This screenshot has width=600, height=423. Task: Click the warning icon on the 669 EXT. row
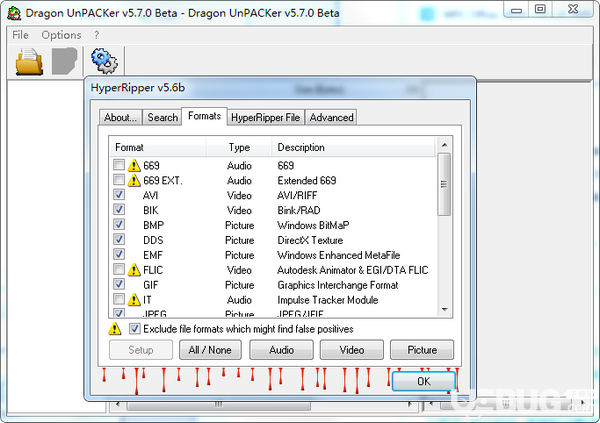pyautogui.click(x=134, y=181)
